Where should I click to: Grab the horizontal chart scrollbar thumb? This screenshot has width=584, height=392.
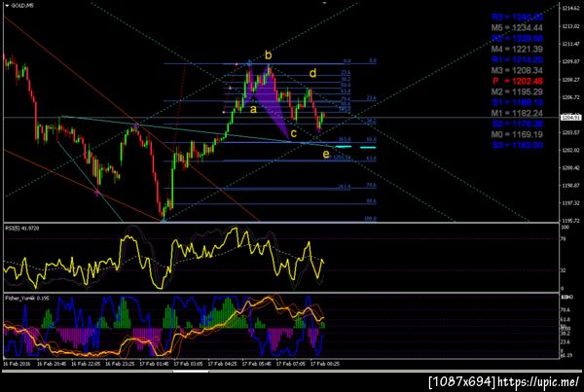pos(191,372)
